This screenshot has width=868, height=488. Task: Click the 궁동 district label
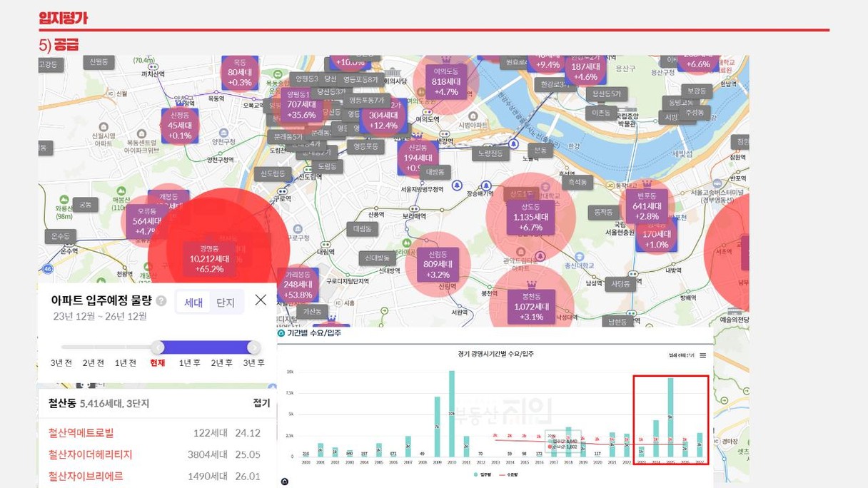(x=86, y=204)
